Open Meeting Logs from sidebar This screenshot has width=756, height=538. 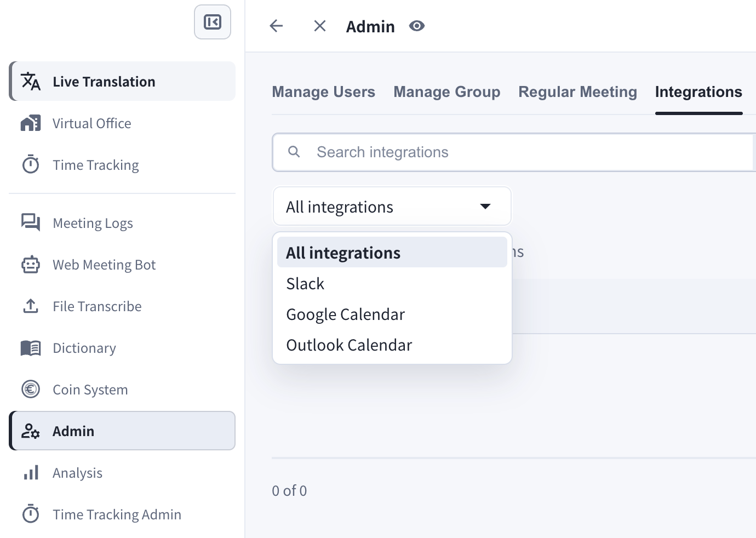click(122, 223)
